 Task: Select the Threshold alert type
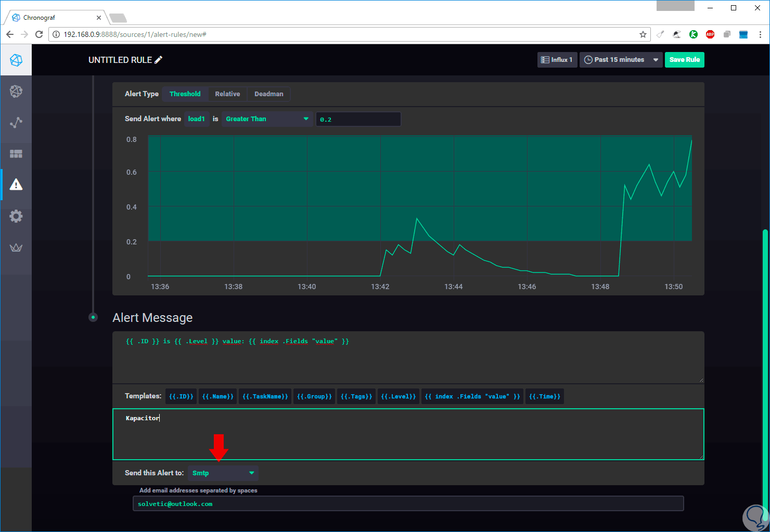pyautogui.click(x=185, y=94)
